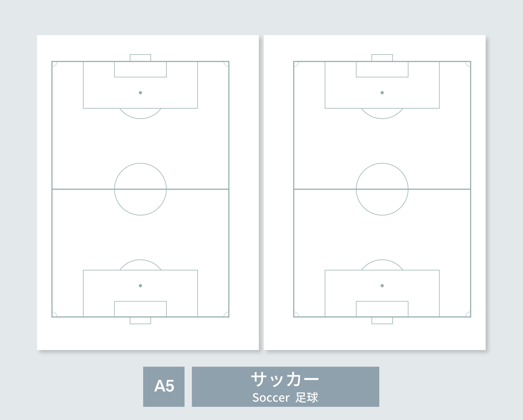The image size is (523, 420).
Task: Click the right field's bottom penalty spot
Action: [x=382, y=286]
